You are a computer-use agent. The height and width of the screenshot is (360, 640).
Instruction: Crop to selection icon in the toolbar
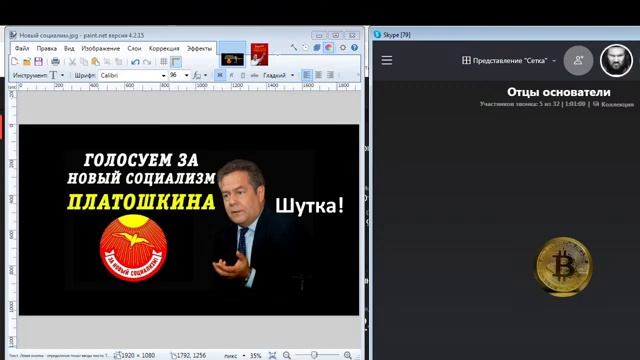coord(107,62)
